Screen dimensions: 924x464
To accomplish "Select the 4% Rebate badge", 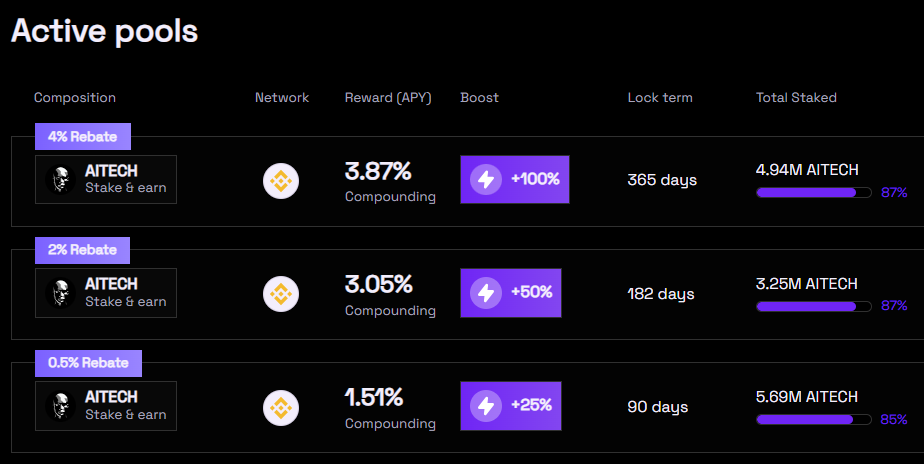I will (x=82, y=137).
